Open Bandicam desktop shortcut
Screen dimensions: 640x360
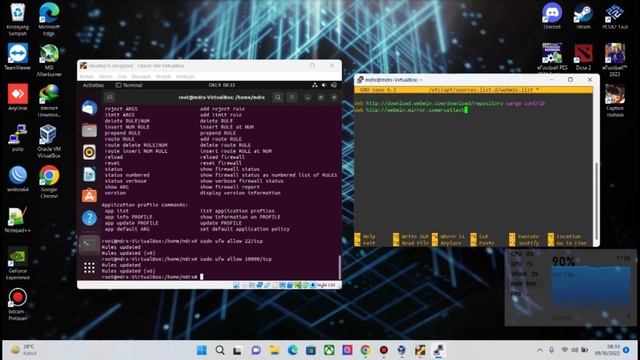click(x=18, y=304)
